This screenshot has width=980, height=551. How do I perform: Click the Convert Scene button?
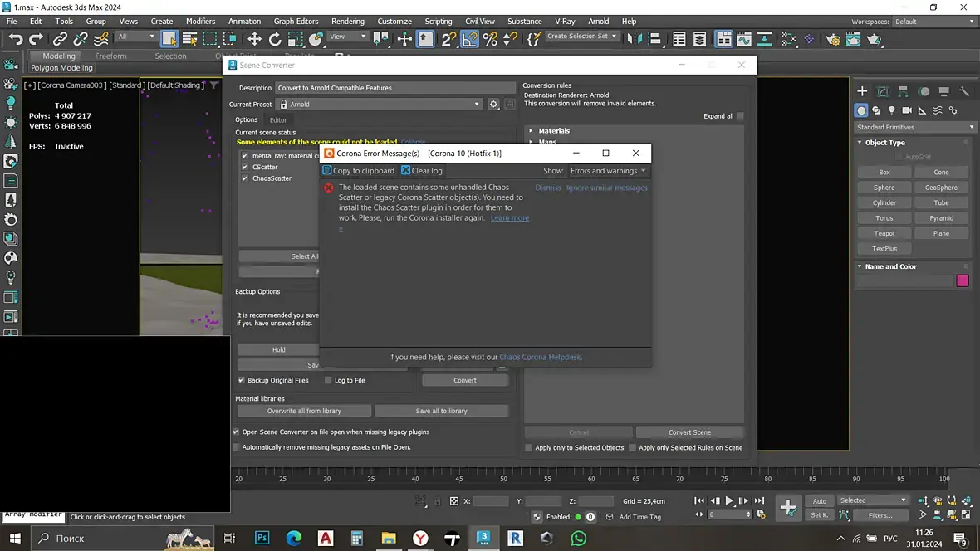(x=689, y=432)
